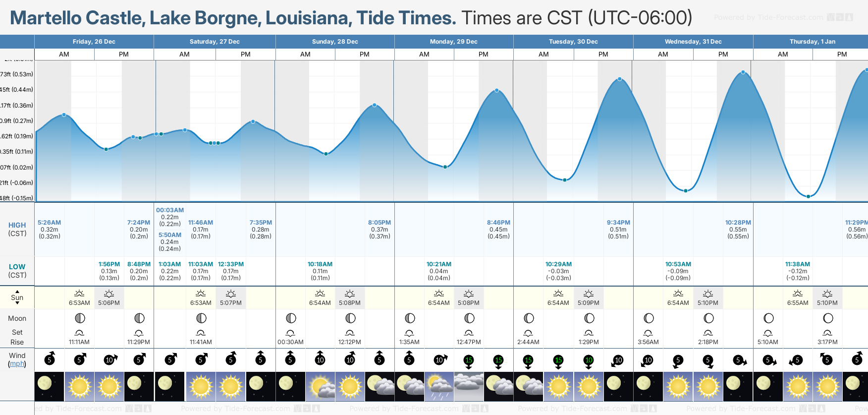Viewport: 868px width, 415px height.
Task: Click the moon phase icon above 3:17PM
Action: 828,318
